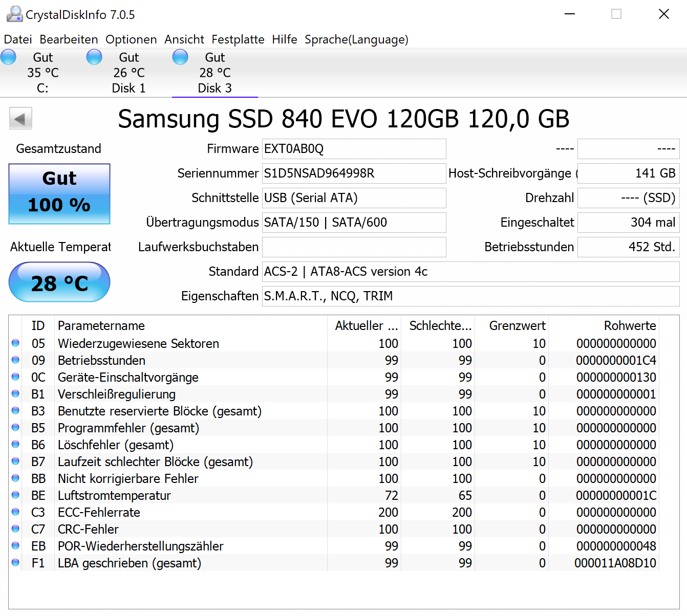Click status dot for Nicht korrigierbare Fehler row

click(x=15, y=478)
